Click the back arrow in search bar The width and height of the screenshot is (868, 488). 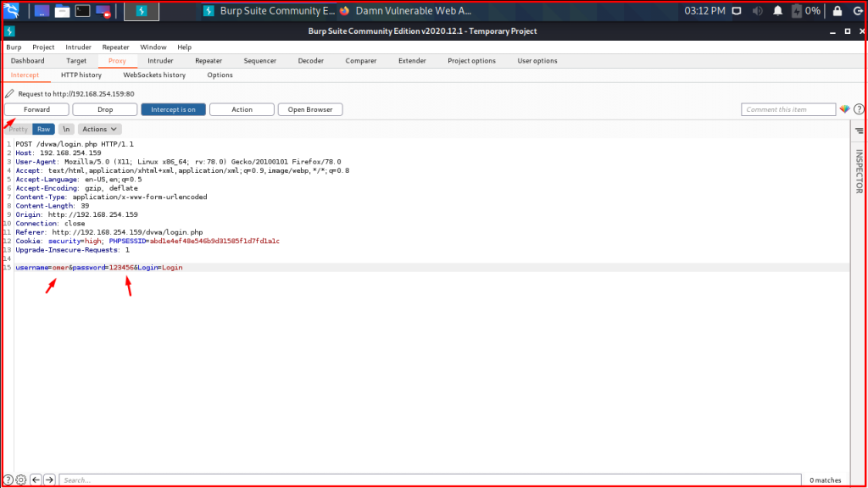click(x=35, y=480)
